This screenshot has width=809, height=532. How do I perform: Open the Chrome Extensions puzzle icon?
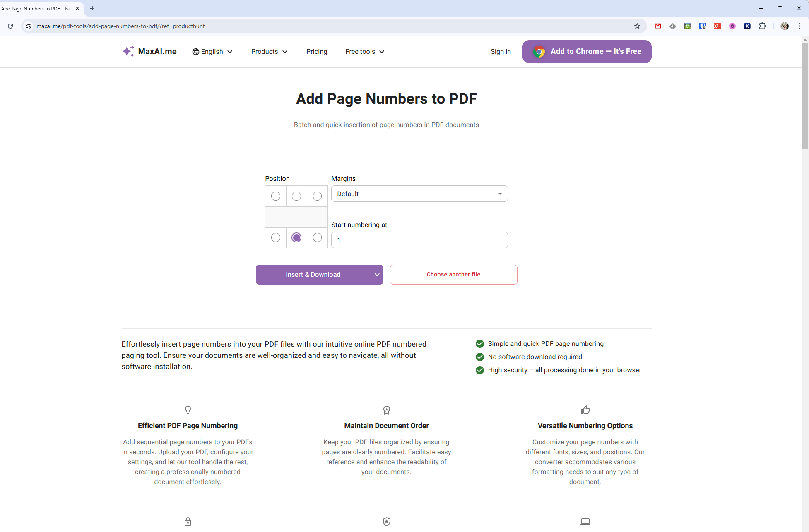762,26
